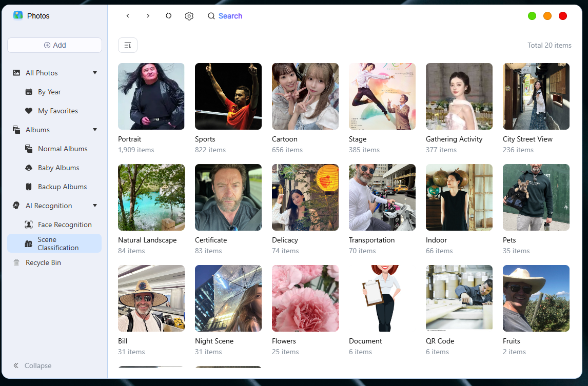Collapse the All Photos section arrow
This screenshot has width=588, height=386.
[95, 73]
